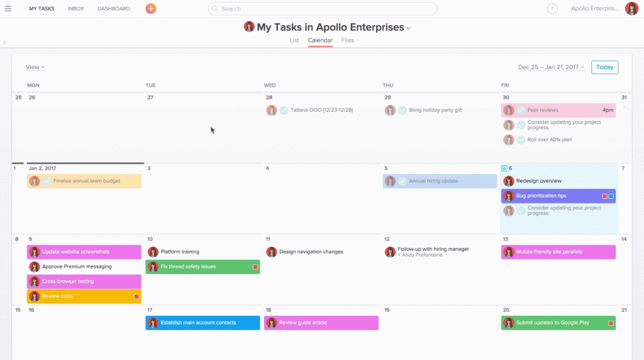Viewport: 644px width, 360px height.
Task: Click avatar on Bring holiday party gift
Action: pyautogui.click(x=390, y=110)
